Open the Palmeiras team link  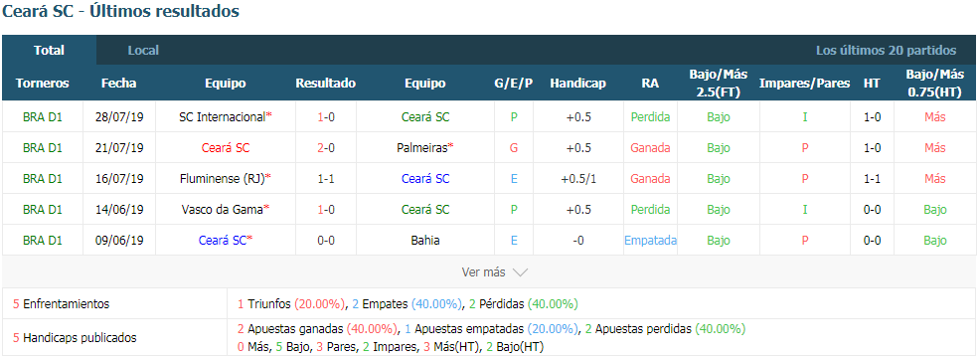421,148
